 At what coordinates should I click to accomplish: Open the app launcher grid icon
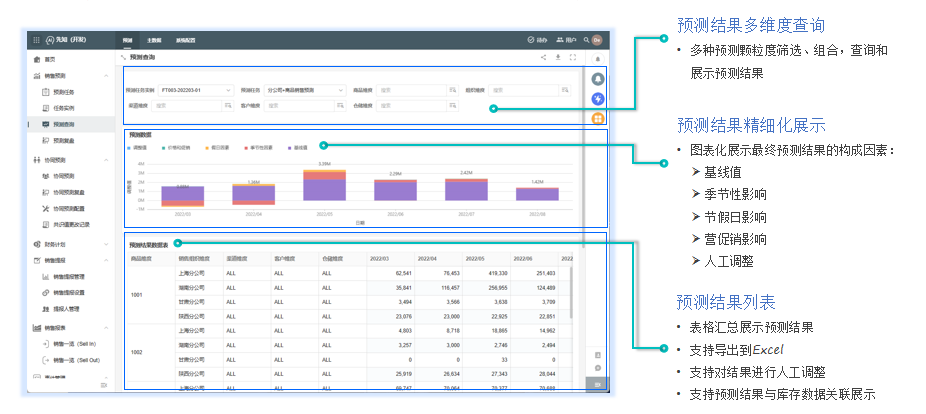click(x=37, y=40)
